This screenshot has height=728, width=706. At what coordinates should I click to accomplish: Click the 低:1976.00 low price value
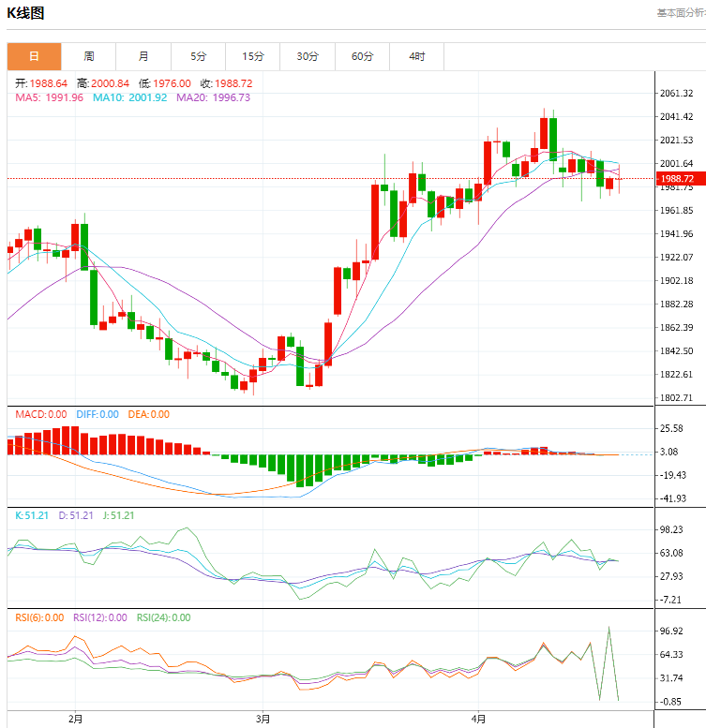click(x=165, y=83)
